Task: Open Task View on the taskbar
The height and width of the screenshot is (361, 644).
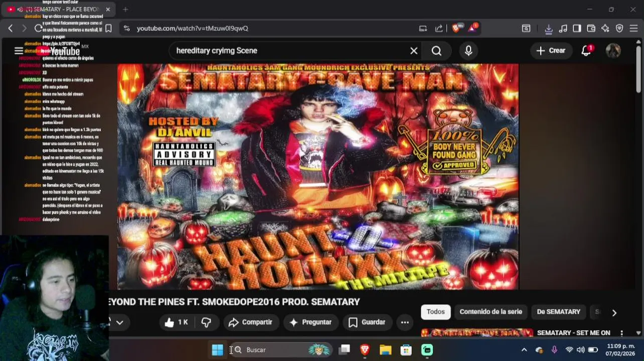Action: tap(344, 350)
